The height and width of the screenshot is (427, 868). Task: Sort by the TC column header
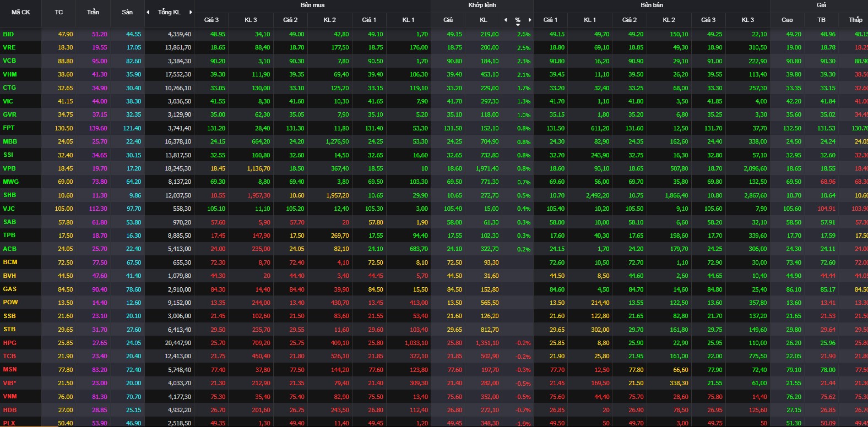pos(59,12)
